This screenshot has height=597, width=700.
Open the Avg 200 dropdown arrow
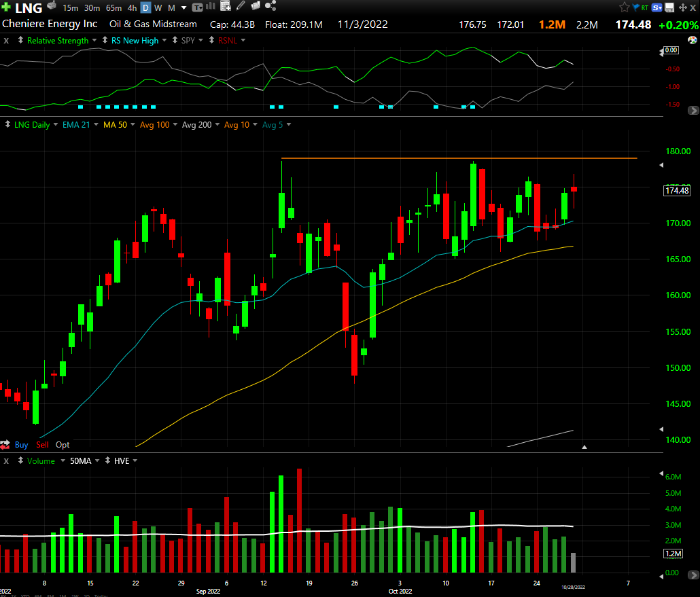pyautogui.click(x=217, y=124)
